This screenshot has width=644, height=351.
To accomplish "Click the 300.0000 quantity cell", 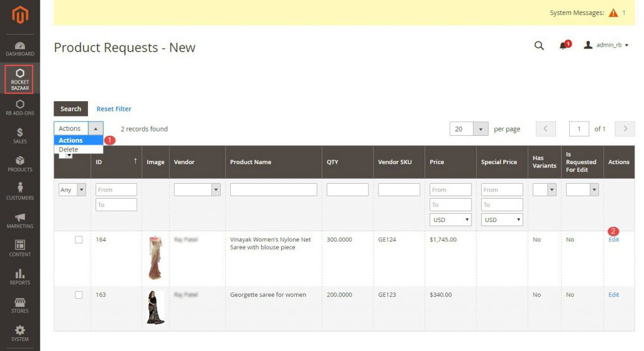I will [x=339, y=240].
